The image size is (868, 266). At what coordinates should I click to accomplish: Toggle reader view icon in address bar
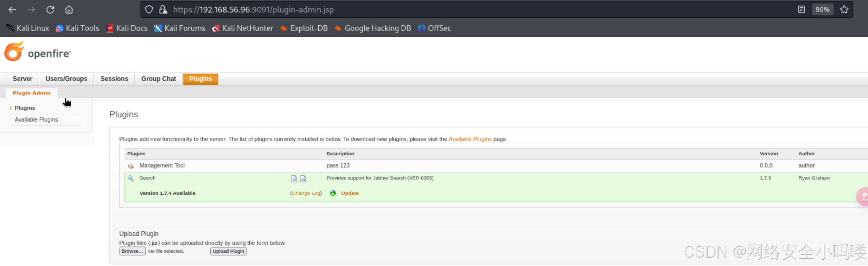coord(801,9)
